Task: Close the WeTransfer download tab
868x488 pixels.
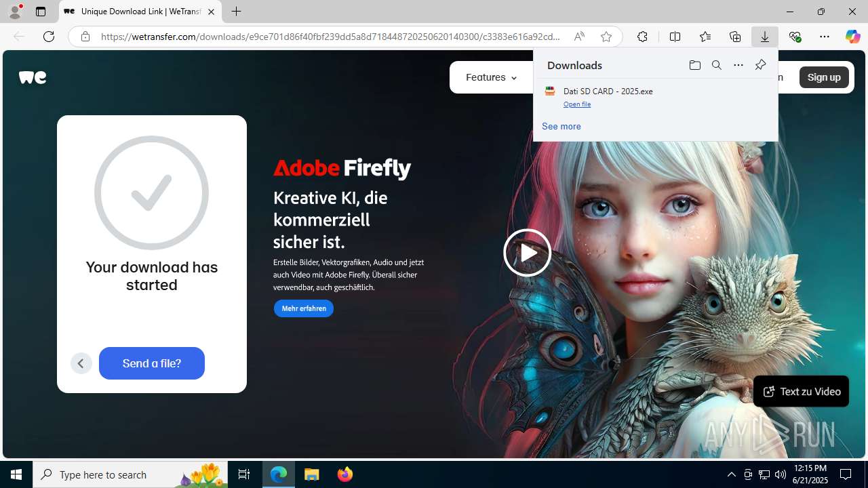Action: tap(211, 12)
